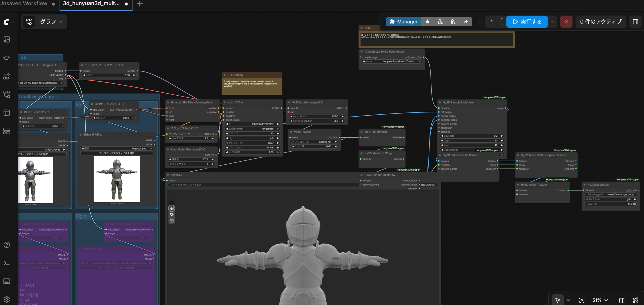The height and width of the screenshot is (305, 644).
Task: Add a new workflow tab with plus
Action: pyautogui.click(x=140, y=4)
